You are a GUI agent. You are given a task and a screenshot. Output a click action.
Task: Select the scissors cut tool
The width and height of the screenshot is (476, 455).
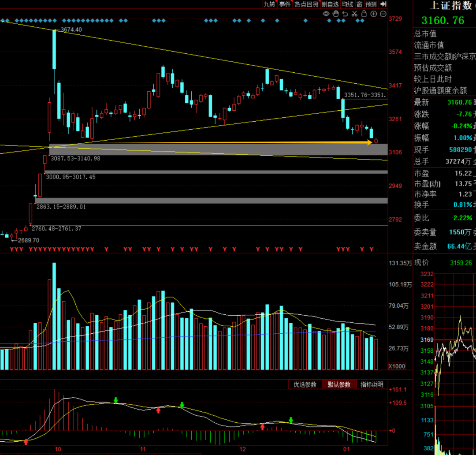354,14
